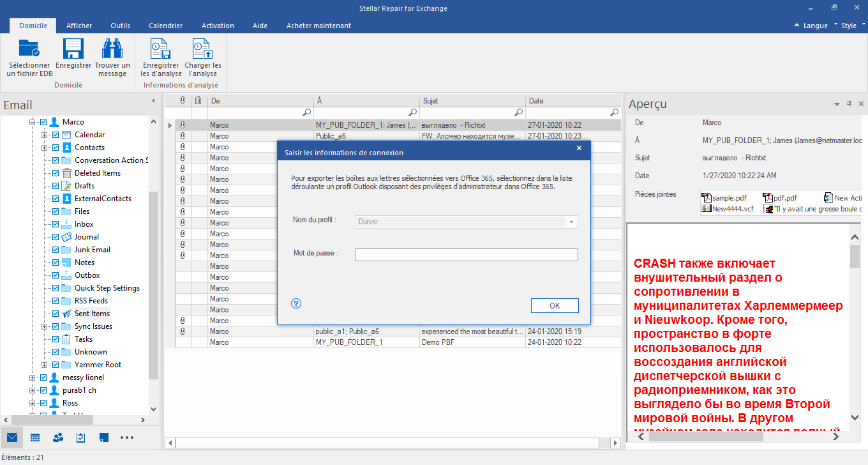
Task: Switch to calendar view icon at bottom
Action: tap(35, 438)
